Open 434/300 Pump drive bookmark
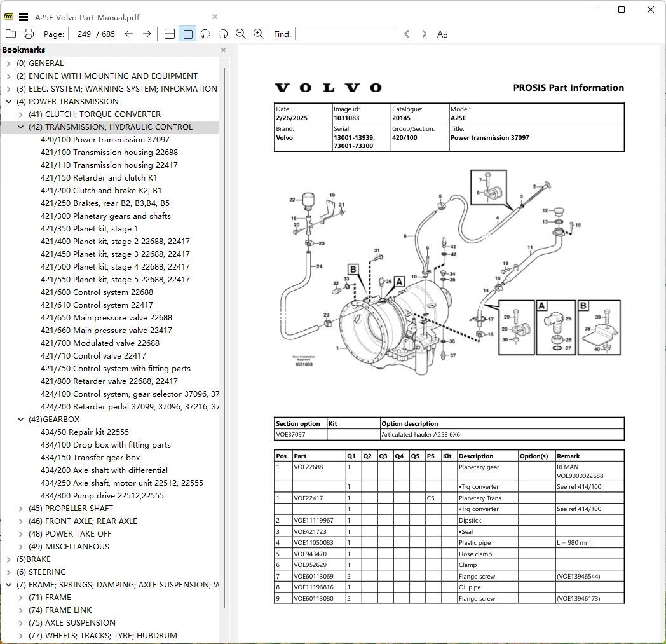This screenshot has width=666, height=644. click(102, 496)
